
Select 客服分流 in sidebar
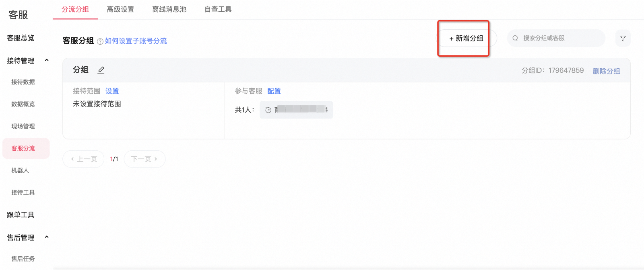[x=26, y=148]
